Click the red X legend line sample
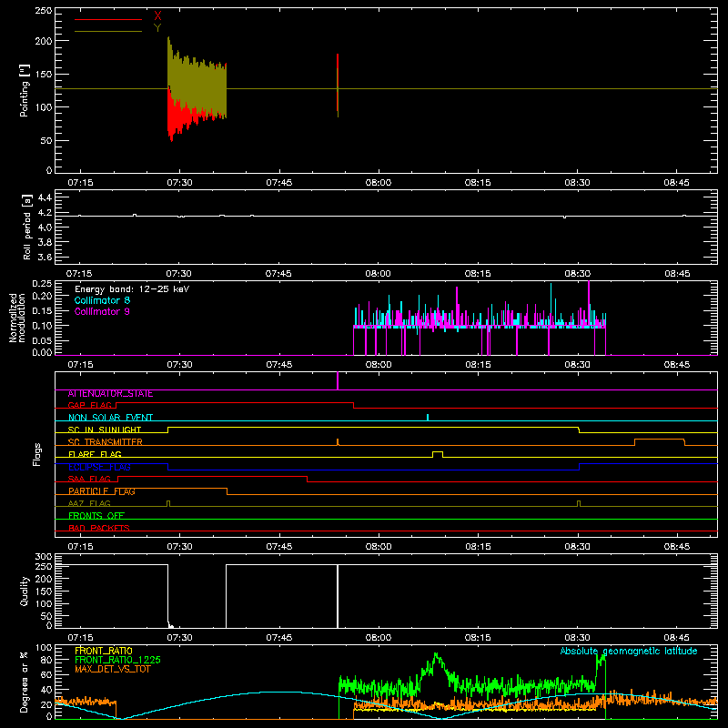This screenshot has width=728, height=728. click(108, 19)
